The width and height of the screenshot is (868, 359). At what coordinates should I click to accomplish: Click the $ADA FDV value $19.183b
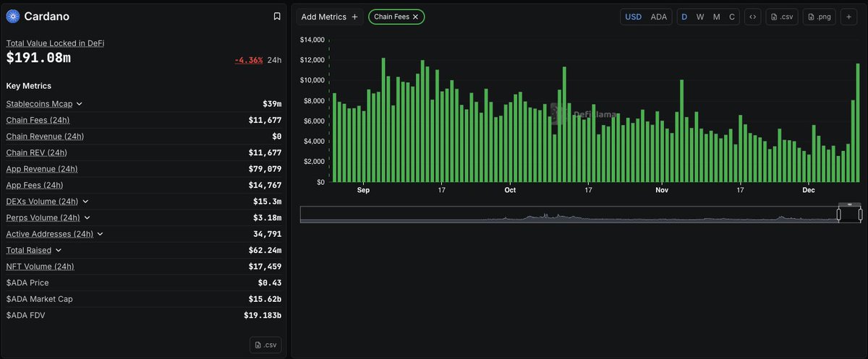coord(263,315)
